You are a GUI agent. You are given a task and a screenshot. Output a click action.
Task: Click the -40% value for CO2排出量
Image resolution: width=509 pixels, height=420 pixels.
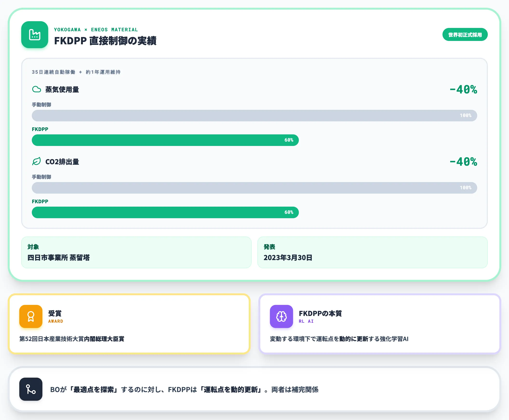click(463, 162)
